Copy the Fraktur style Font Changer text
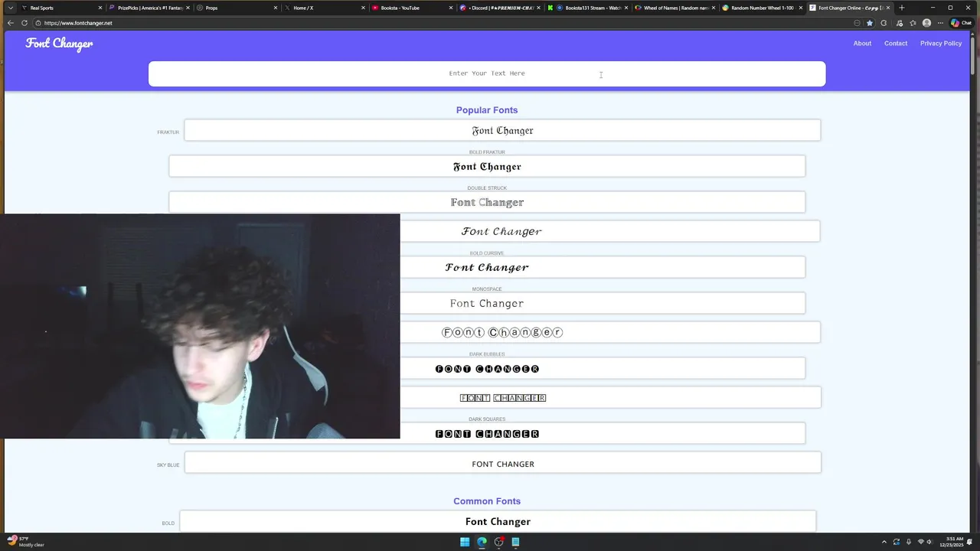 [502, 130]
